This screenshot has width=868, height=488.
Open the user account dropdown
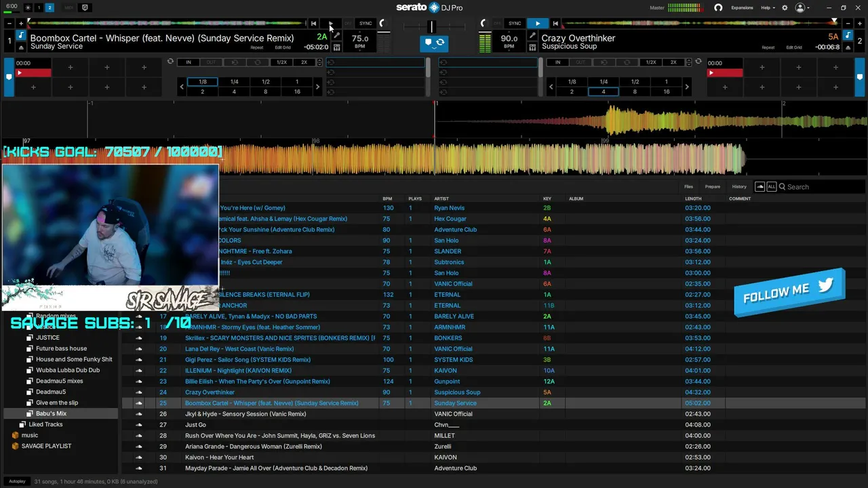pos(802,7)
